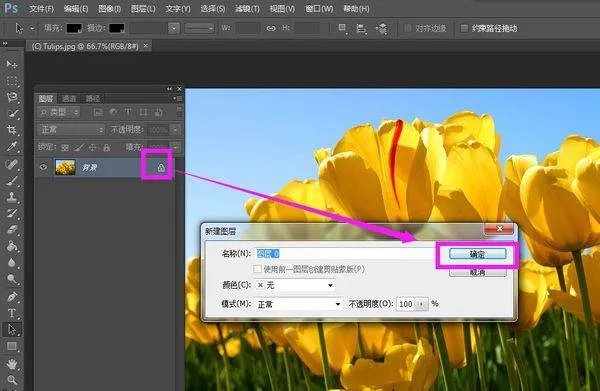Select the Move tool
The image size is (600, 391).
(x=12, y=64)
